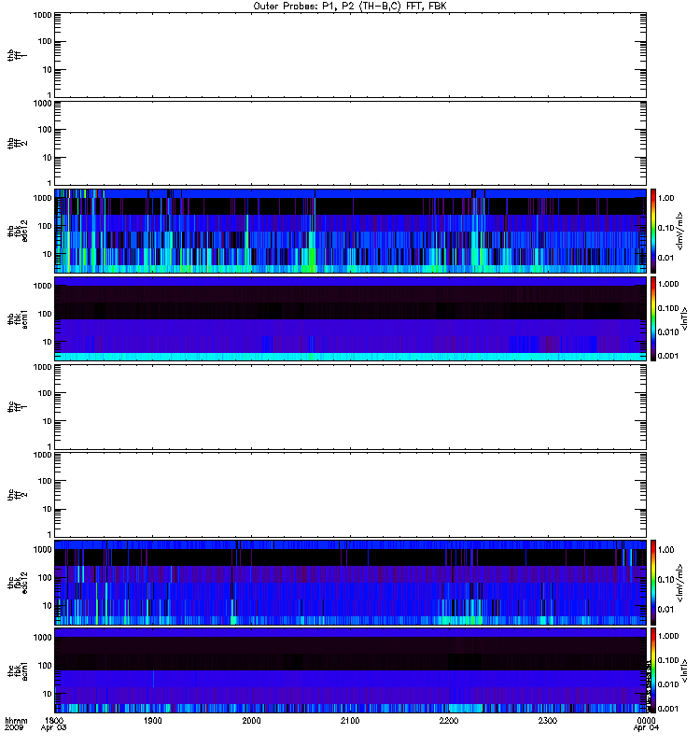The height and width of the screenshot is (747, 700).
Task: Click the thb fbk edc12 color bar
Action: (x=653, y=231)
